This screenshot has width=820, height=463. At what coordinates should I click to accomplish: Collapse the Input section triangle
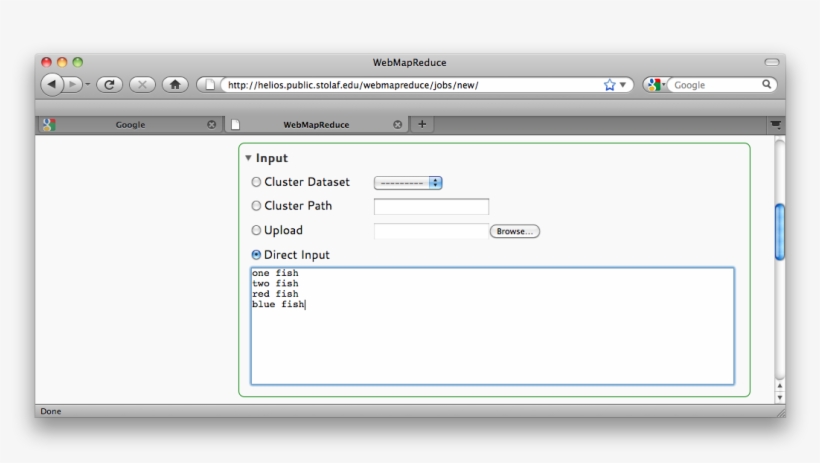pyautogui.click(x=248, y=158)
